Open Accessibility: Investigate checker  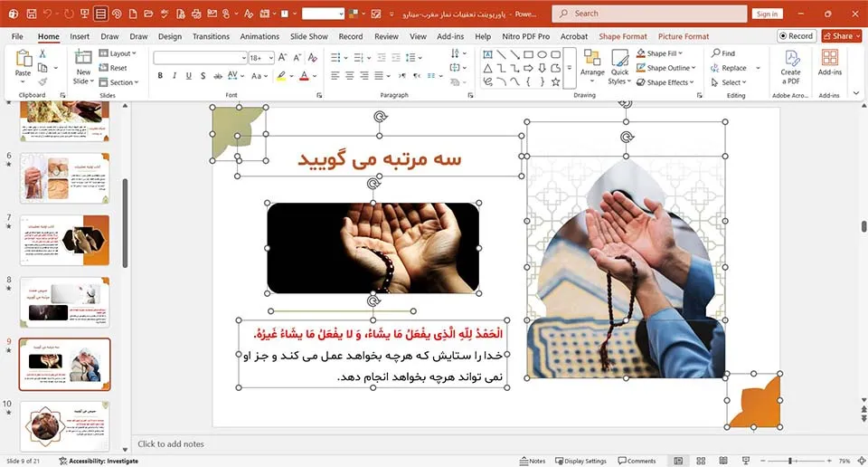coord(99,461)
